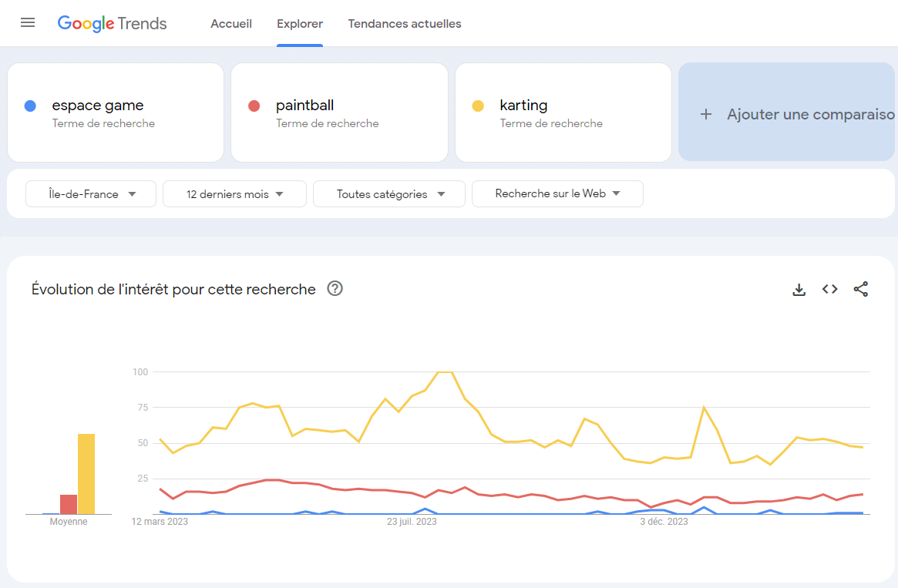
Task: Open the 12 derniers mois period dropdown
Action: click(x=235, y=194)
